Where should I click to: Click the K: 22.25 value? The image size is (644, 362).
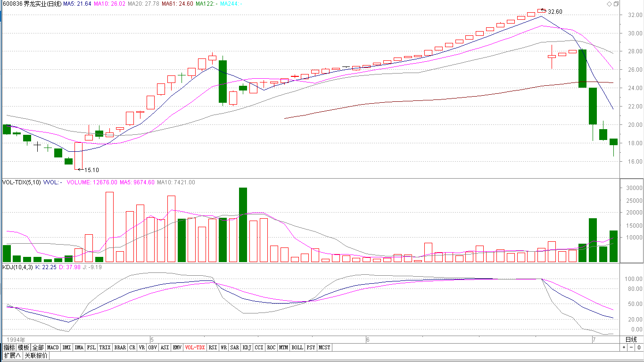(46, 267)
